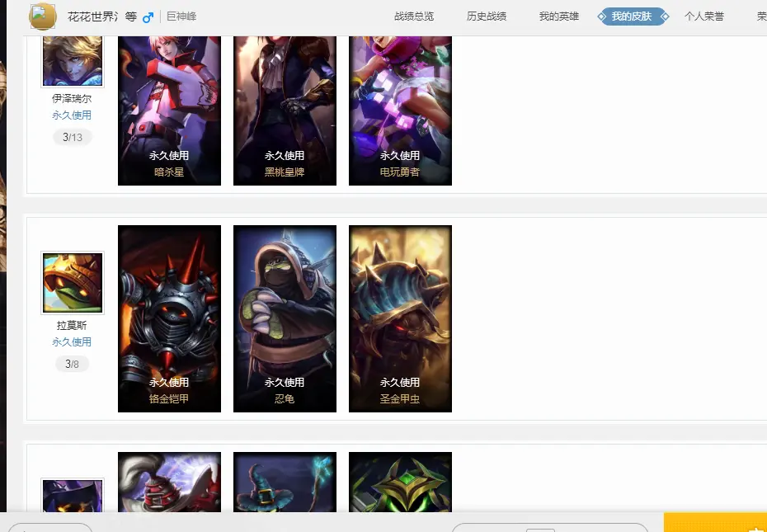Click the 永久使用 link under 伊泽瑞尔
The height and width of the screenshot is (532, 767).
(x=72, y=115)
